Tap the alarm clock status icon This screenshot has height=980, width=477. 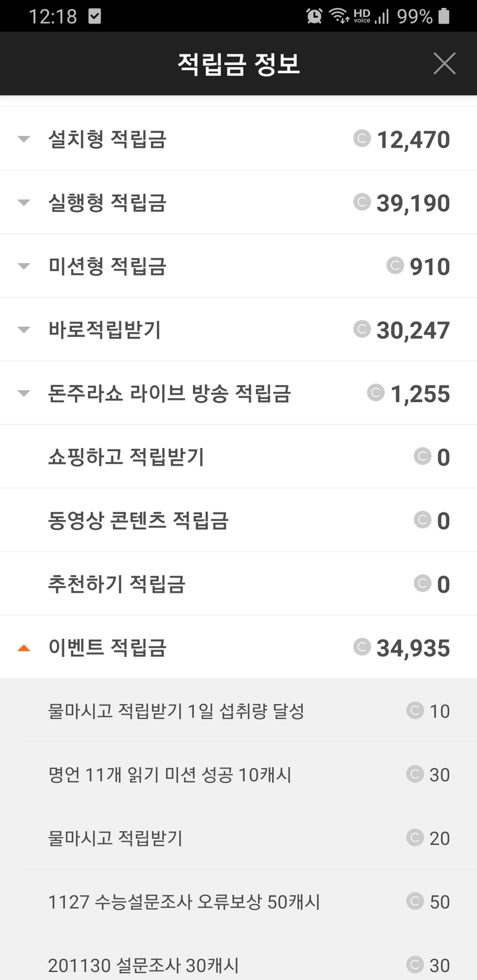click(x=314, y=16)
